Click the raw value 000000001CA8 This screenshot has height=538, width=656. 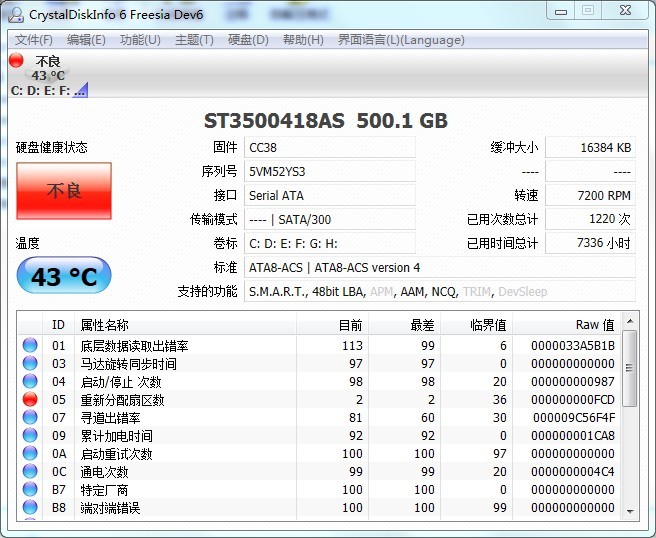[x=573, y=436]
